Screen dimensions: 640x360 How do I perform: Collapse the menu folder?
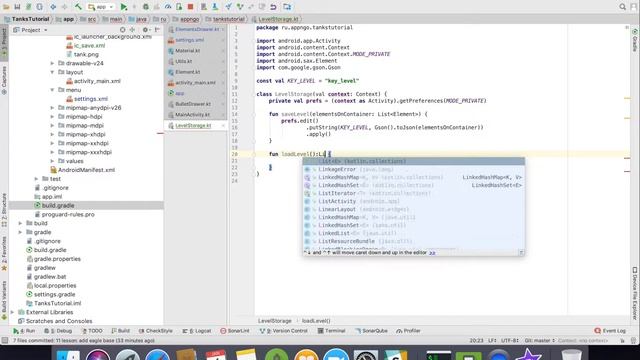(52, 90)
